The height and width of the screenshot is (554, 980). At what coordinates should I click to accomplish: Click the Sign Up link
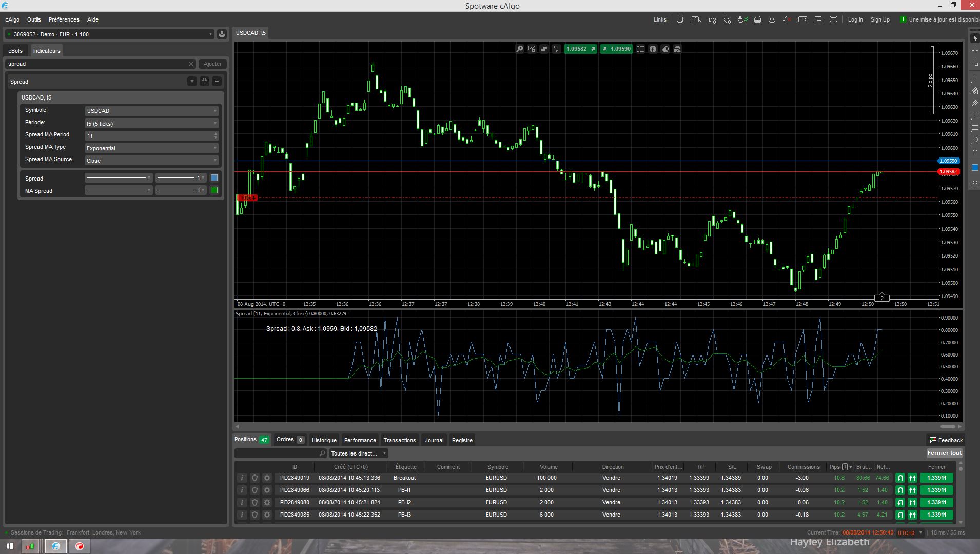point(880,19)
